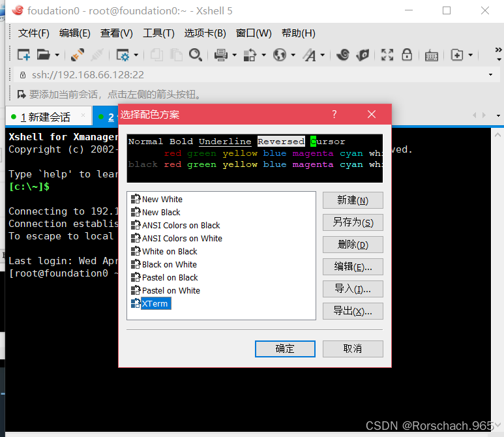Open the 文件(F) menu
The image size is (504, 437).
click(x=34, y=33)
